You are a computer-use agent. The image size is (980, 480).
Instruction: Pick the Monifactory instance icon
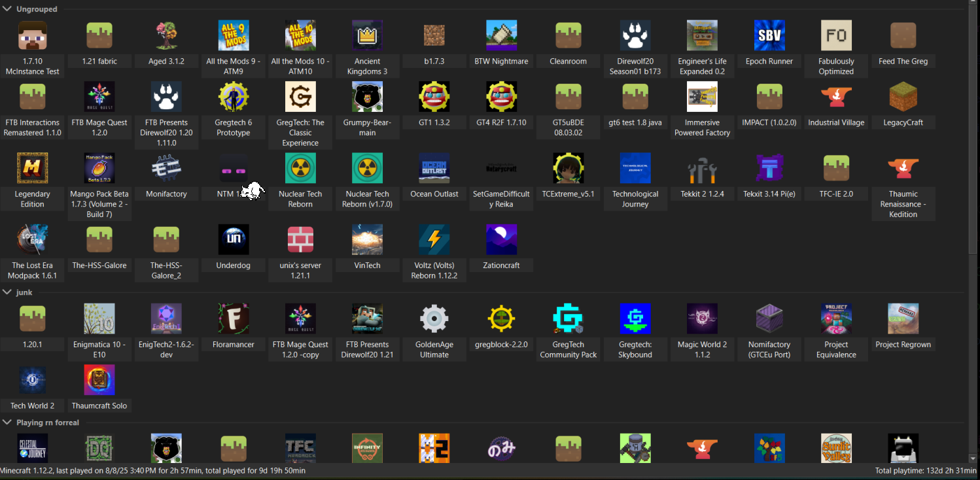click(166, 168)
